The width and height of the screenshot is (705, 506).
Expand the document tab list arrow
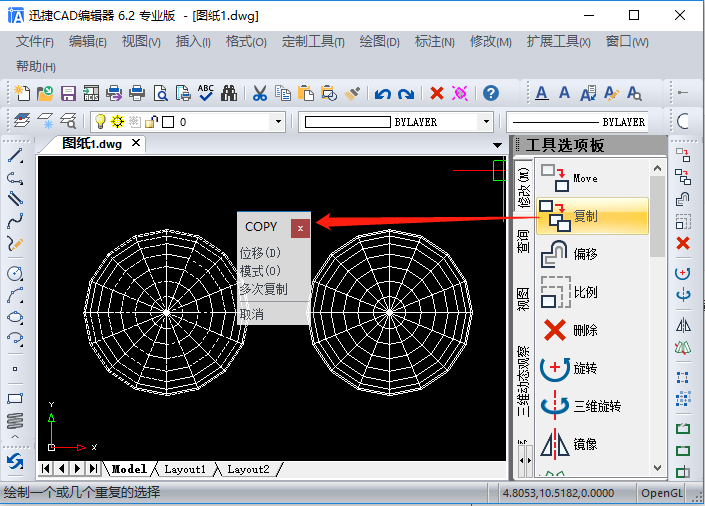point(497,145)
